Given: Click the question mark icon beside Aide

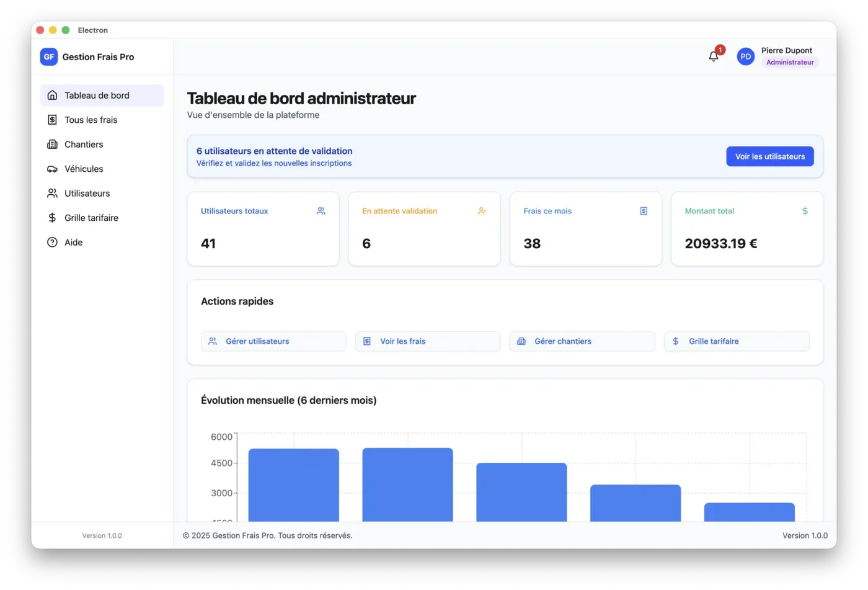Looking at the screenshot, I should tap(52, 243).
